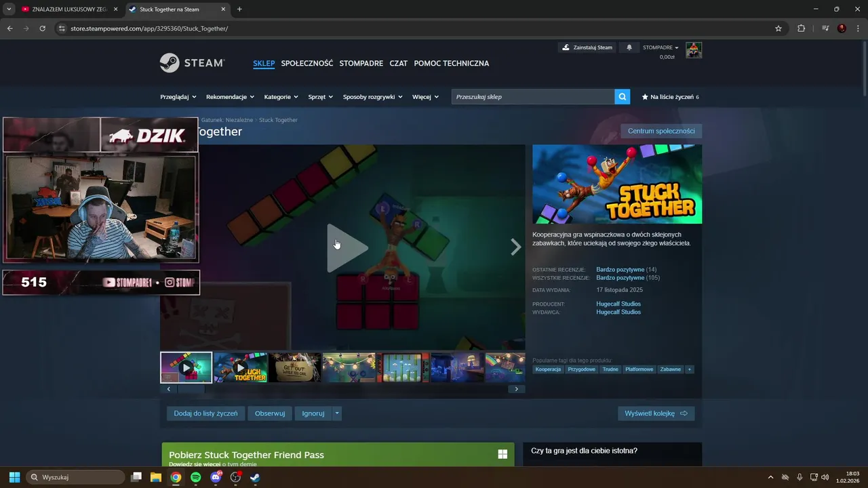Expand the Sposoby rozgrywki dropdown
The image size is (868, 488).
(x=373, y=97)
